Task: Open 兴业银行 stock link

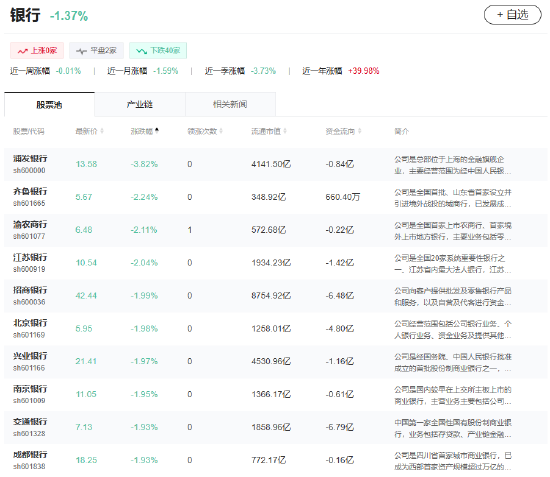Action: (x=30, y=356)
